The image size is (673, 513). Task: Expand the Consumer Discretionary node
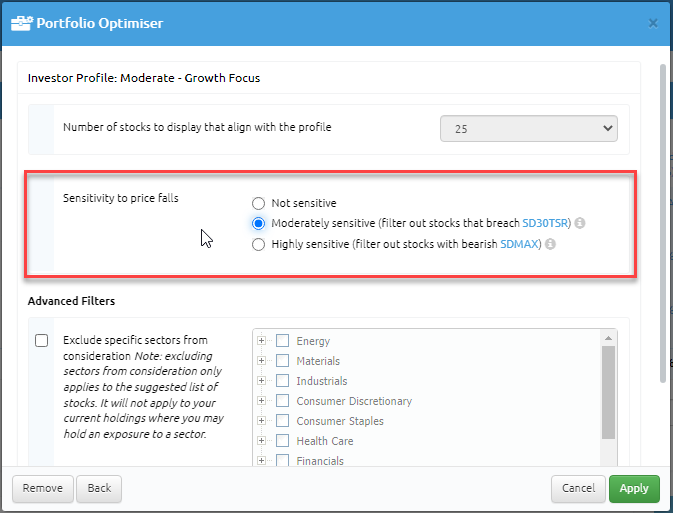coord(261,401)
